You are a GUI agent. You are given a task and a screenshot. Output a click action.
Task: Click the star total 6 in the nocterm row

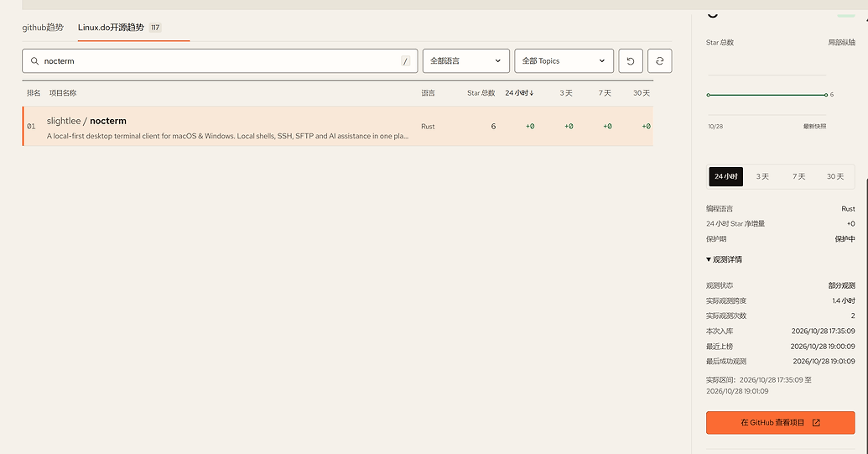click(x=493, y=126)
